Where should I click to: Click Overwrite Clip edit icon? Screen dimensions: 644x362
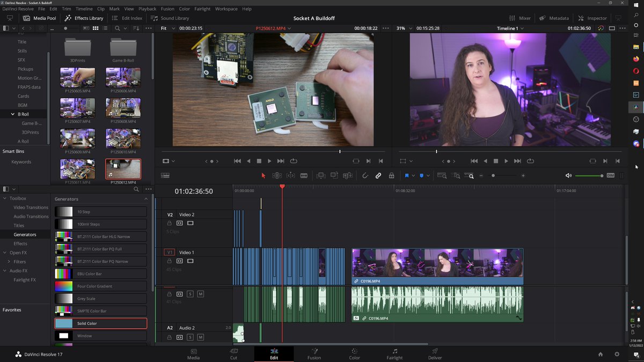pos(334,175)
